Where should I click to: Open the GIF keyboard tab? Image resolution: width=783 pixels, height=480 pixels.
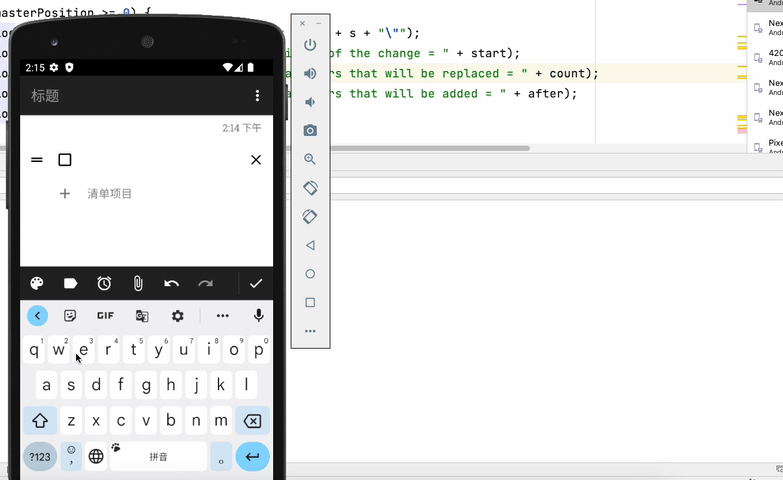105,316
